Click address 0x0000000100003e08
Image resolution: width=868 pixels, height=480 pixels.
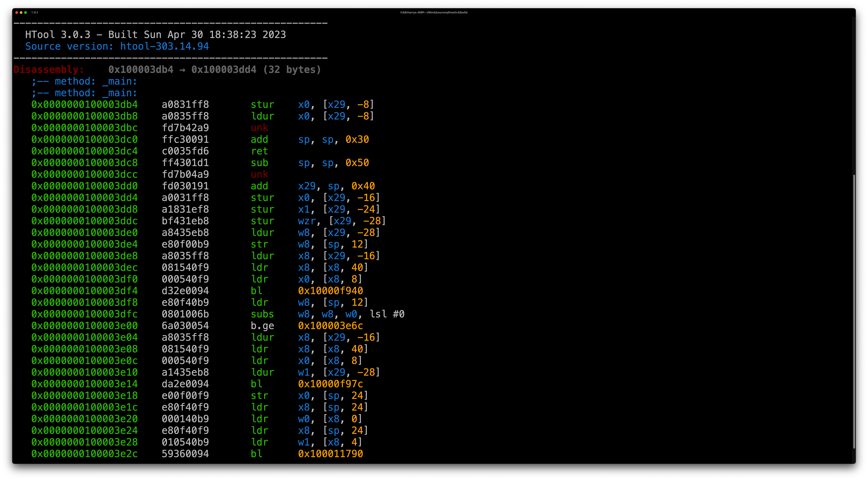(x=85, y=349)
